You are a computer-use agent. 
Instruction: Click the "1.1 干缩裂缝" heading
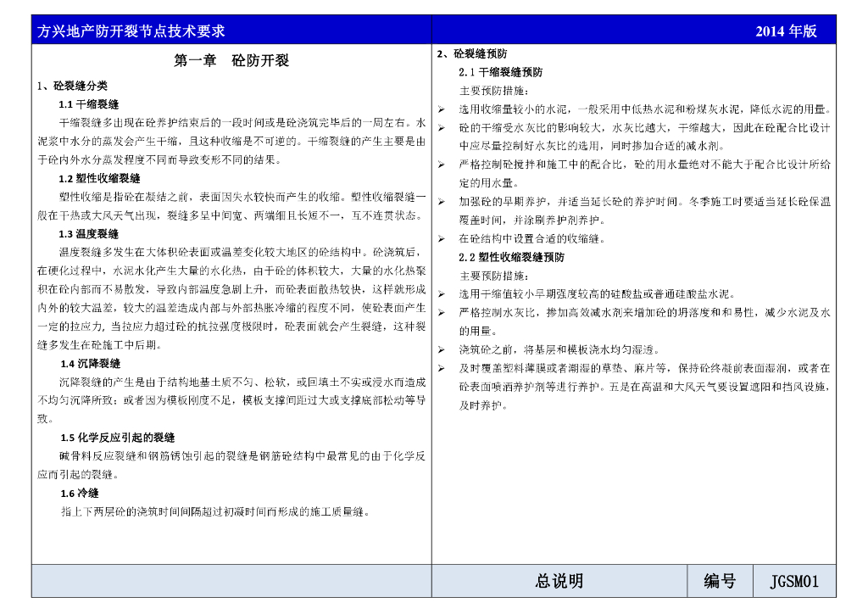pyautogui.click(x=88, y=104)
